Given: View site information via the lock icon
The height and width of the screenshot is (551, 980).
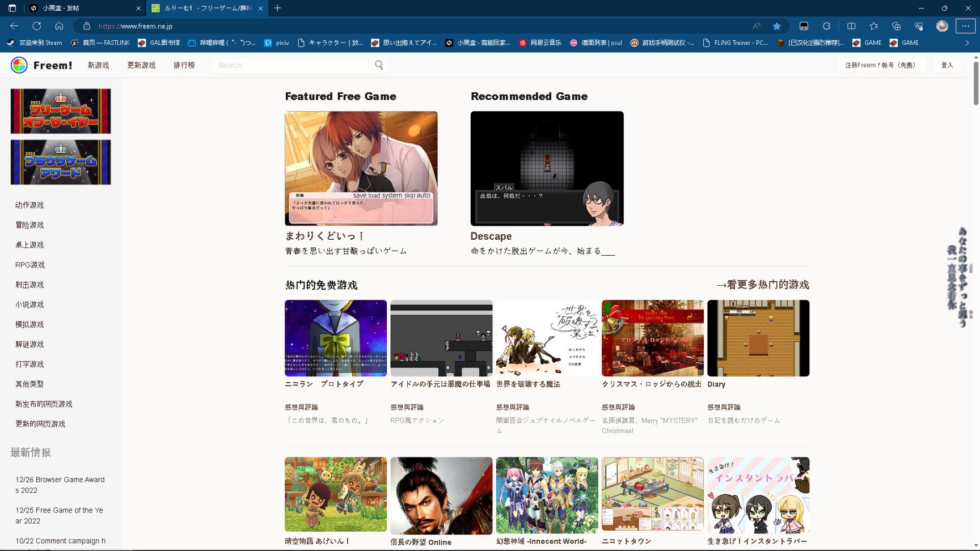Looking at the screenshot, I should [86, 26].
